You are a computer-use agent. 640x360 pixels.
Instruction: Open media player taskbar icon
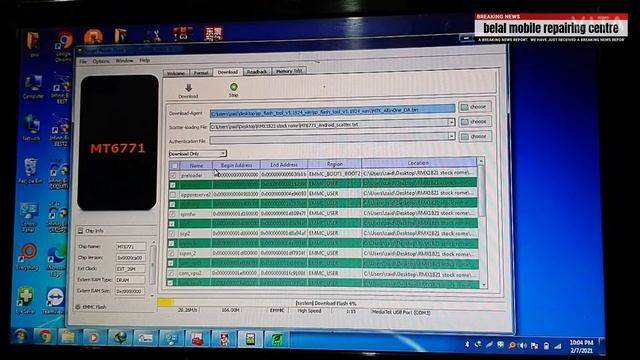click(93, 338)
